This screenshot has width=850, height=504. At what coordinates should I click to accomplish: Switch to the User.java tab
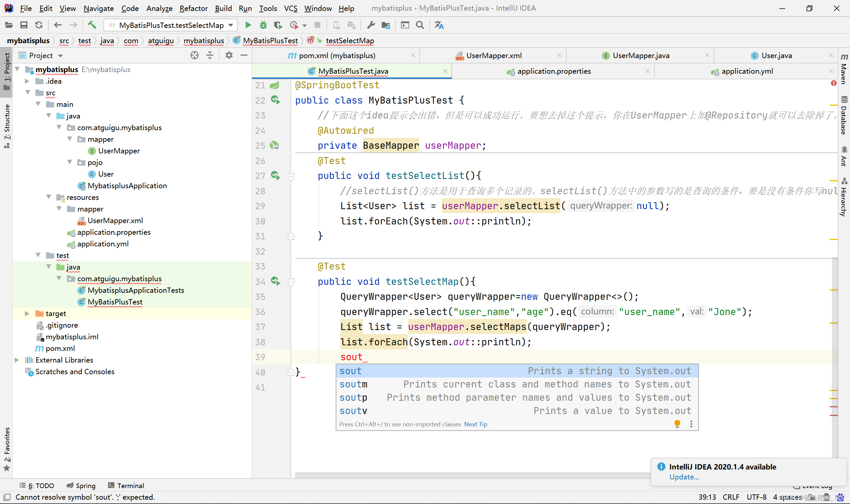click(x=776, y=55)
